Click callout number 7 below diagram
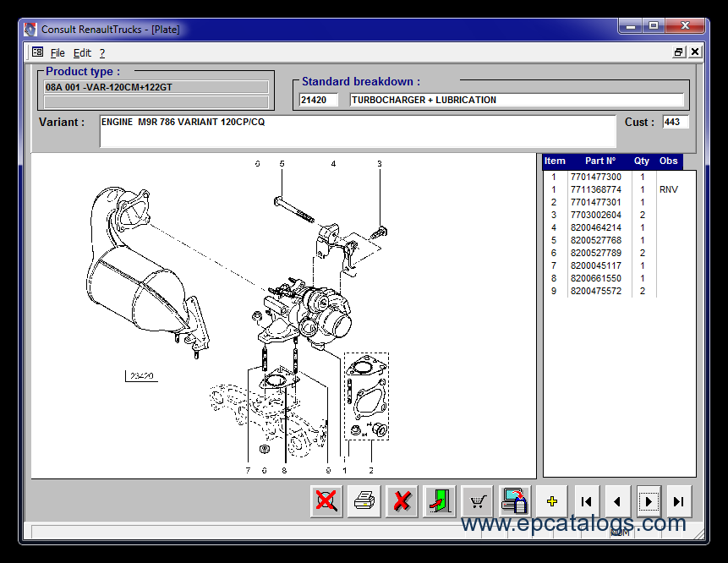The image size is (728, 563). [x=248, y=470]
